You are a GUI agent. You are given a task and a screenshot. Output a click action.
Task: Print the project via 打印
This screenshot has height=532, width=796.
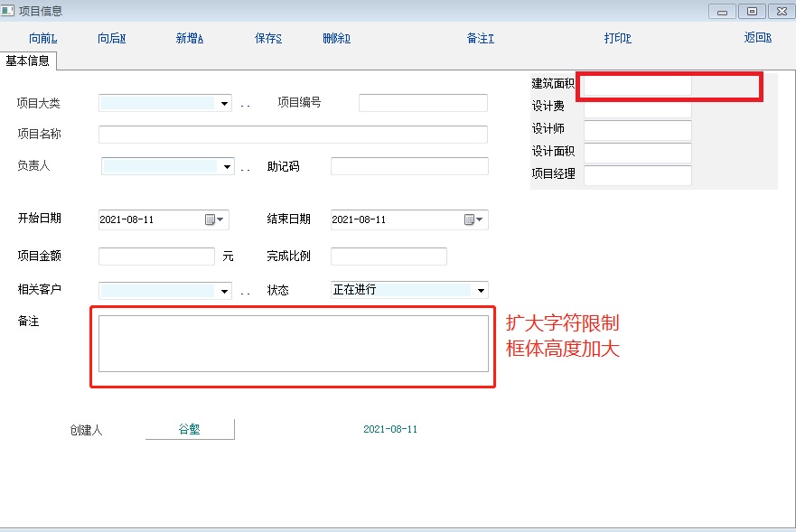point(617,38)
